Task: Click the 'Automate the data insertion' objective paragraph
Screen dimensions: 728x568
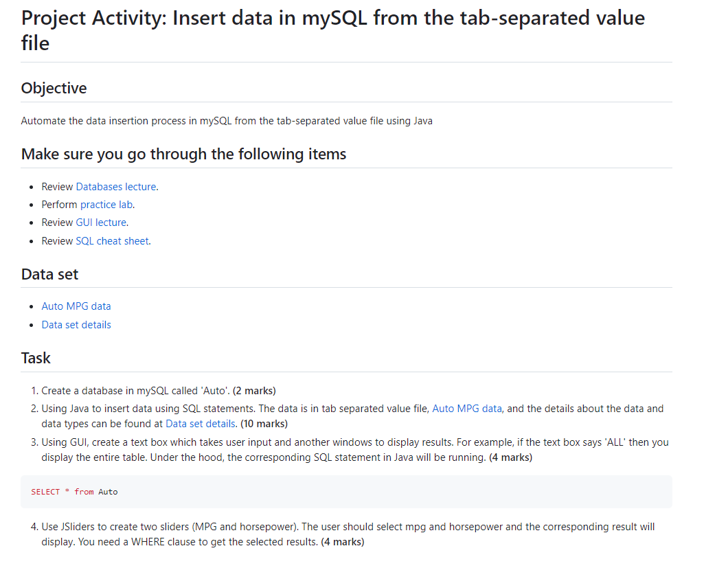Action: [227, 121]
